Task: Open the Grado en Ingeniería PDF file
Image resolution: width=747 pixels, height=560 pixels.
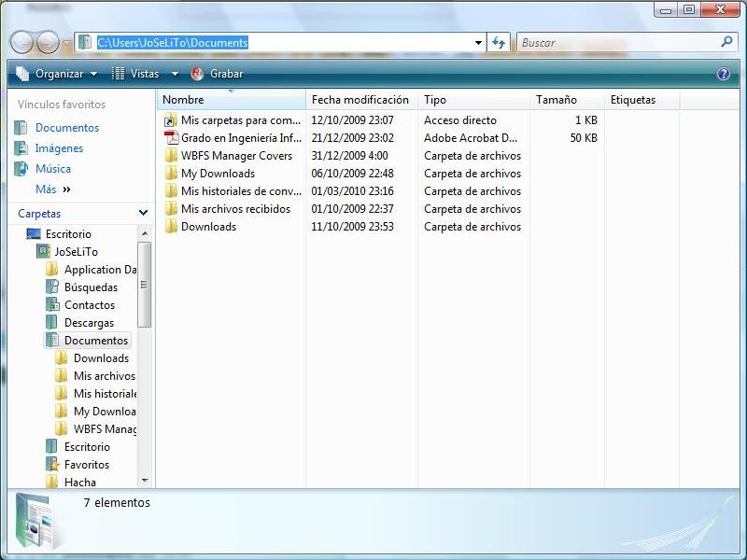Action: 241,138
